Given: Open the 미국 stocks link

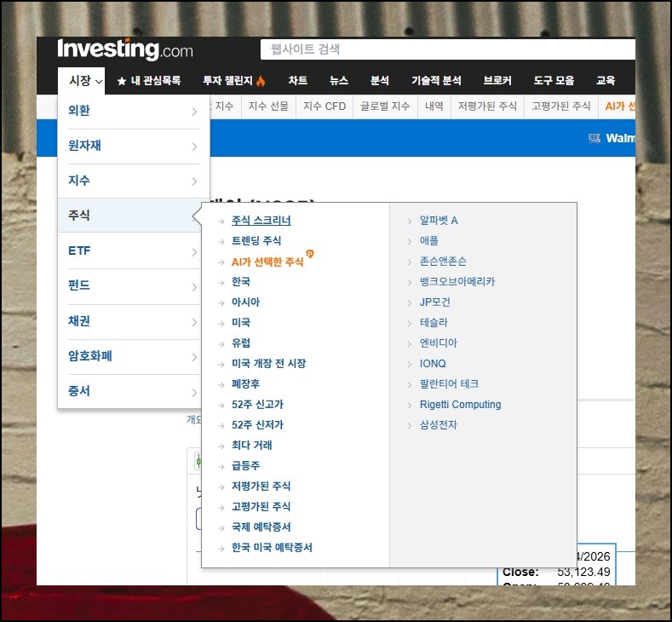Looking at the screenshot, I should point(241,323).
